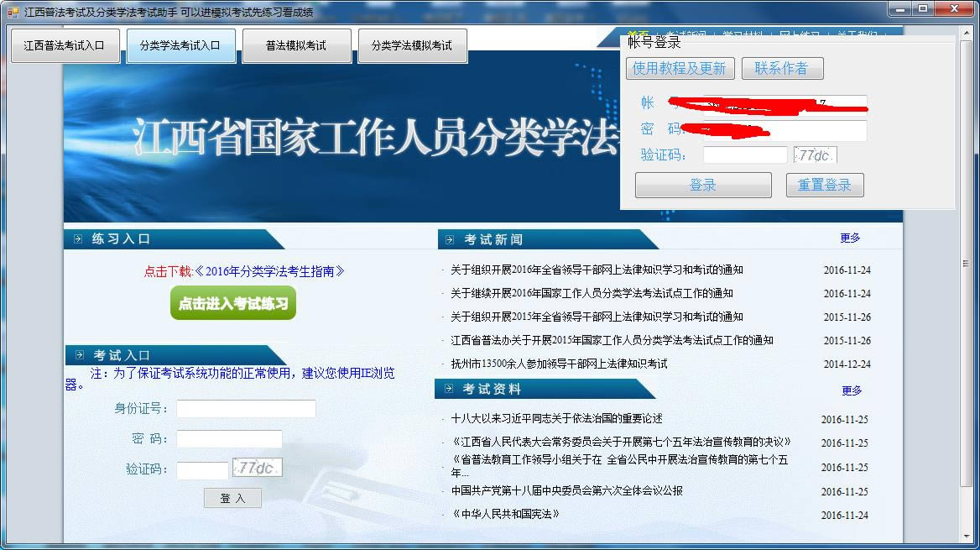Open 中国共产党第十八届中央委员会第六次全体会议公报
980x550 pixels.
pyautogui.click(x=567, y=490)
